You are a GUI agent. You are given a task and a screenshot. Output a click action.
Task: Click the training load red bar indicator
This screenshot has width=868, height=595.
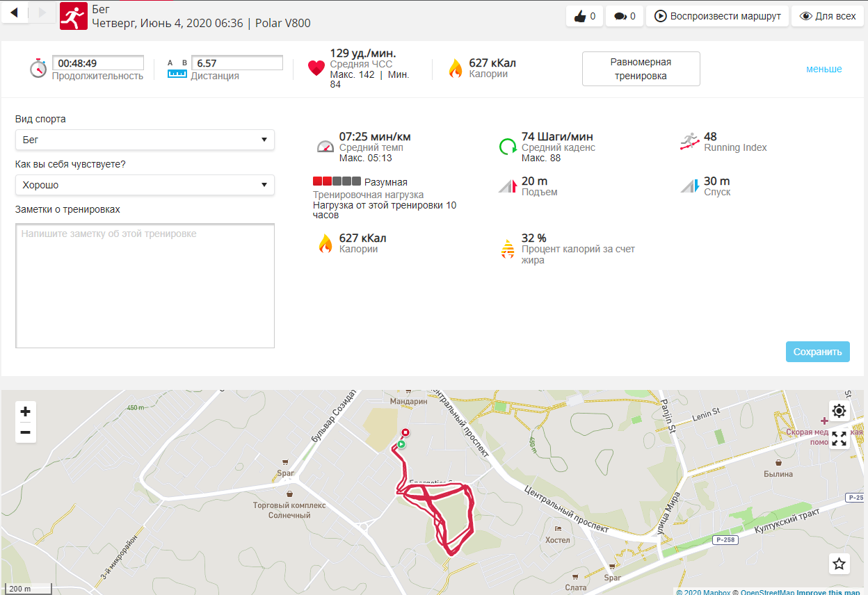pyautogui.click(x=337, y=181)
